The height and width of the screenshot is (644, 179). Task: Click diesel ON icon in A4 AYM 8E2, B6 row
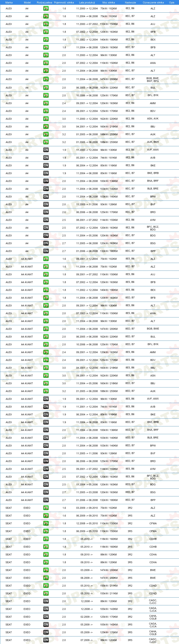click(46, 220)
